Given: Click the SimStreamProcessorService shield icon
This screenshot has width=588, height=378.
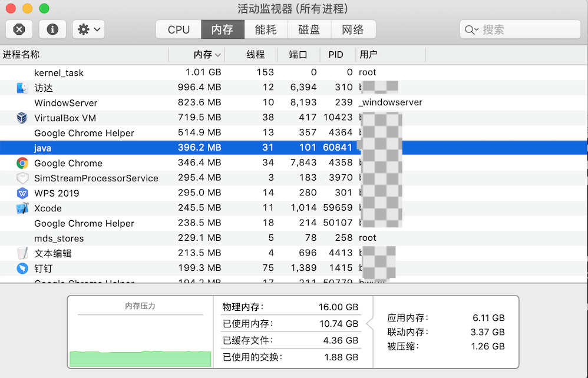Looking at the screenshot, I should coord(22,178).
